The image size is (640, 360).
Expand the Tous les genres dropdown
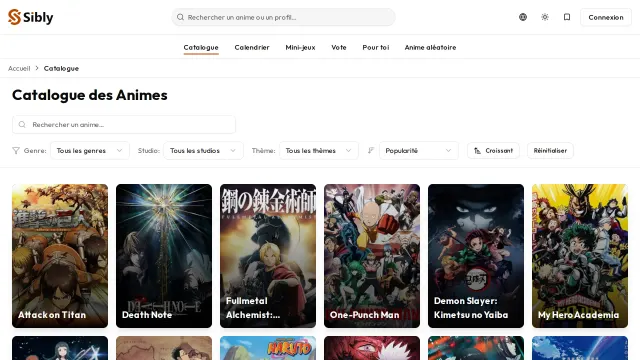click(x=90, y=151)
